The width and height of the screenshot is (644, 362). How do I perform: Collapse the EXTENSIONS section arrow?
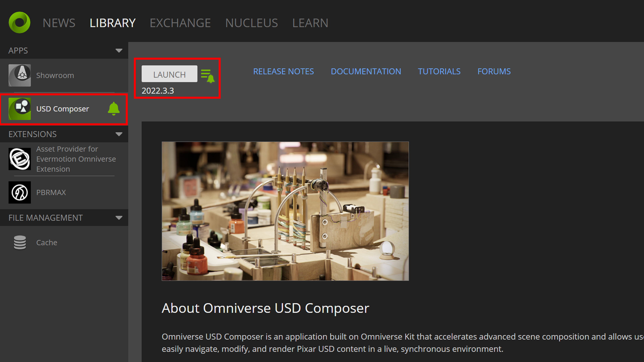coord(119,134)
